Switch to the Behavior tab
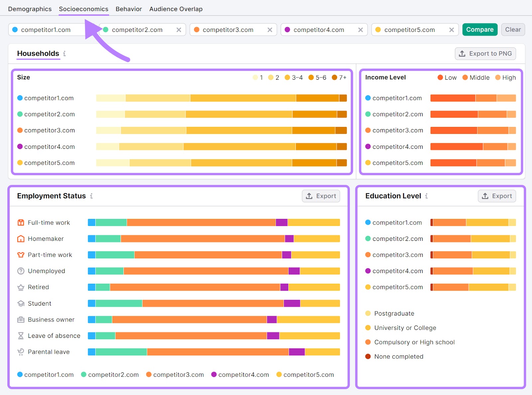 (129, 9)
